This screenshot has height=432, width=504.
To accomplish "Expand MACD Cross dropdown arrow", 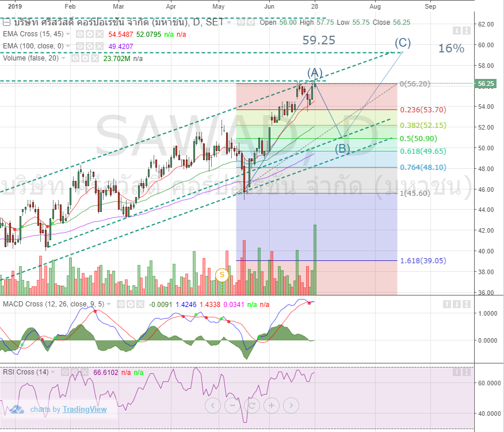I will pos(109,304).
